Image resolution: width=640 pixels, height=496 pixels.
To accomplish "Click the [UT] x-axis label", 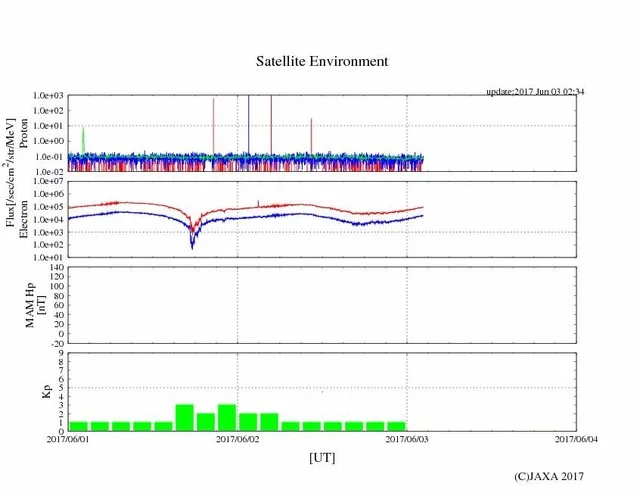I will pyautogui.click(x=322, y=457).
